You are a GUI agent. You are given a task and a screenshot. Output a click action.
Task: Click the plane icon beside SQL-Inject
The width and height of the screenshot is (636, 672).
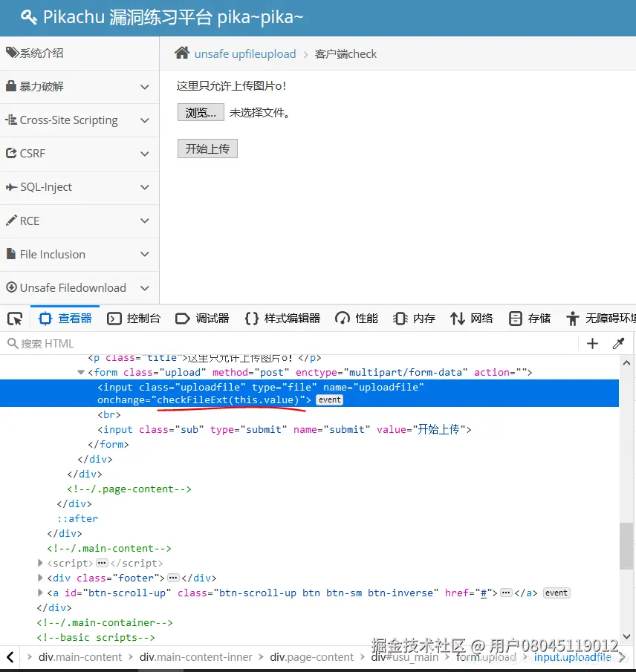point(12,187)
